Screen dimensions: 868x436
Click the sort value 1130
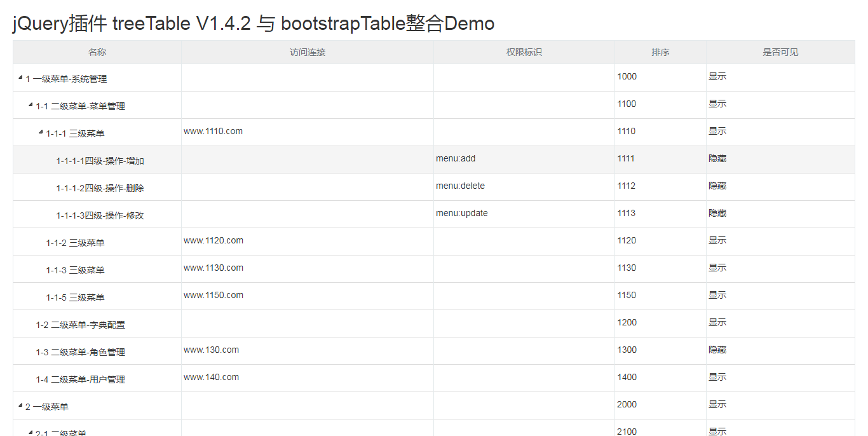(627, 268)
